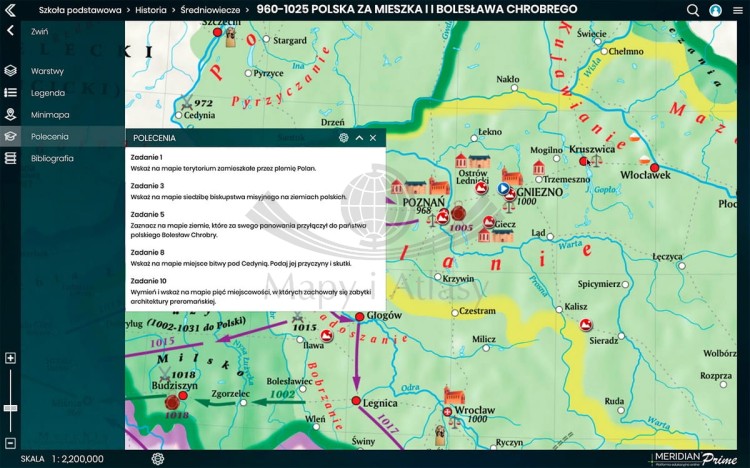Select the Polecenia menu label
Viewport: 750px width, 468px height.
coord(49,136)
